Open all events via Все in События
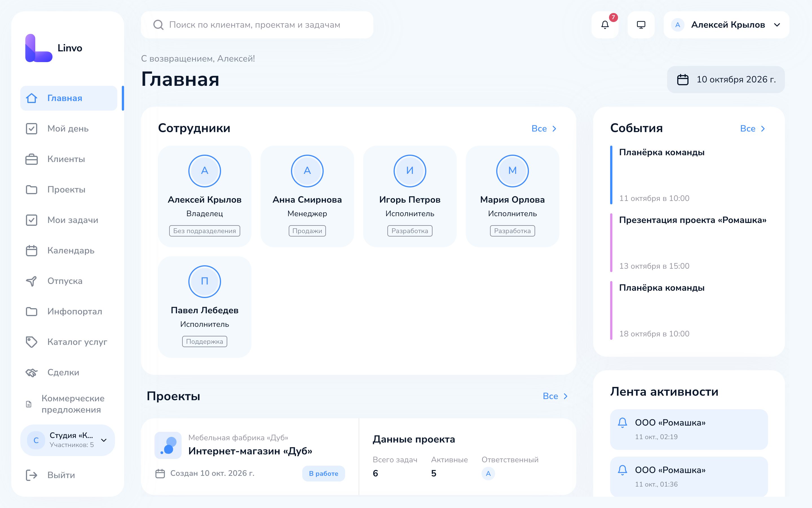 753,129
